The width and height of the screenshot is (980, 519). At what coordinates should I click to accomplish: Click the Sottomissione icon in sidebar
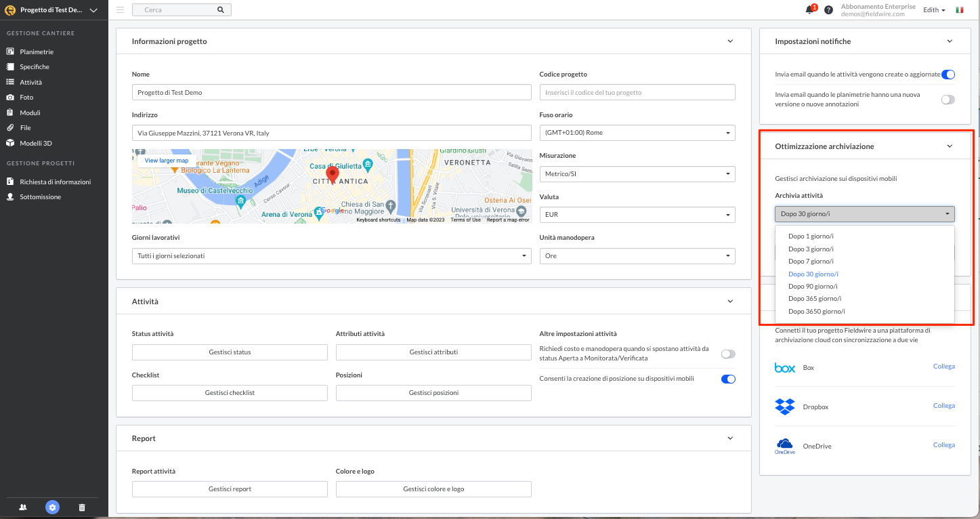pyautogui.click(x=10, y=196)
